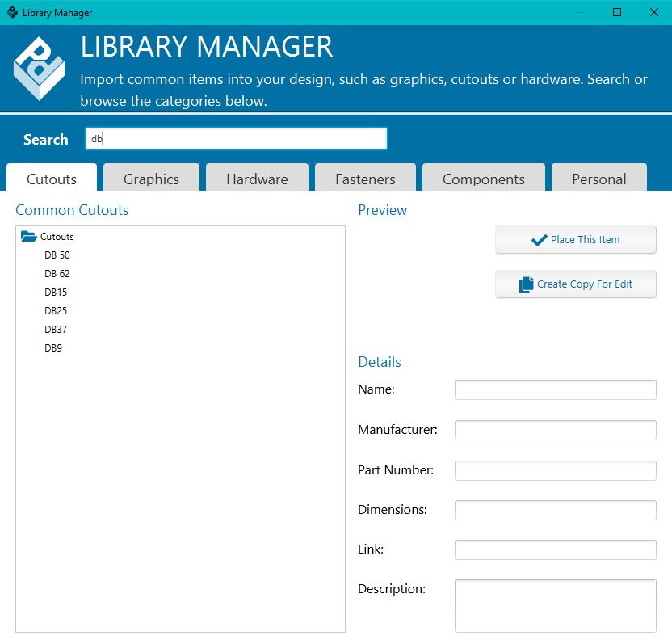The height and width of the screenshot is (640, 672).
Task: Click the Create Copy For Edit button
Action: click(575, 284)
